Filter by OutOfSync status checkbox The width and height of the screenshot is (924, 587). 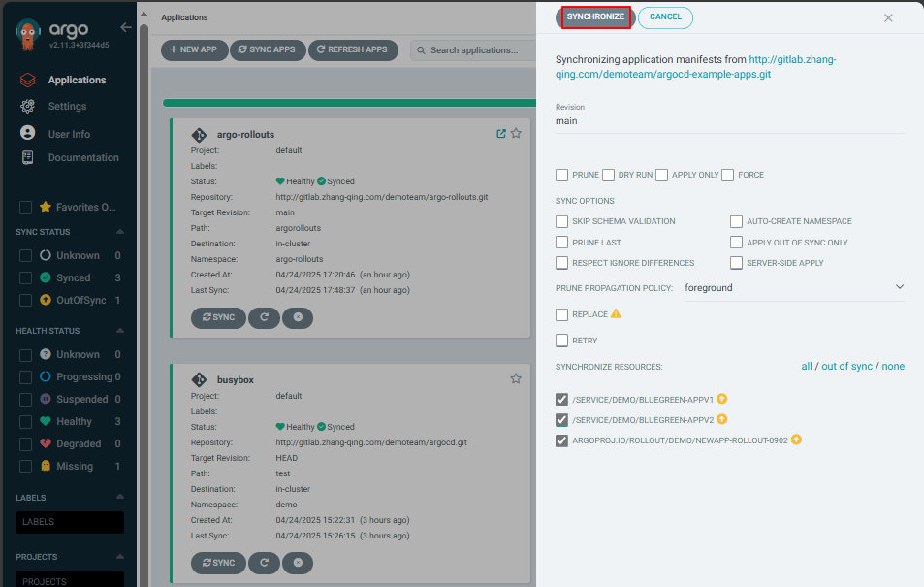pyautogui.click(x=25, y=300)
